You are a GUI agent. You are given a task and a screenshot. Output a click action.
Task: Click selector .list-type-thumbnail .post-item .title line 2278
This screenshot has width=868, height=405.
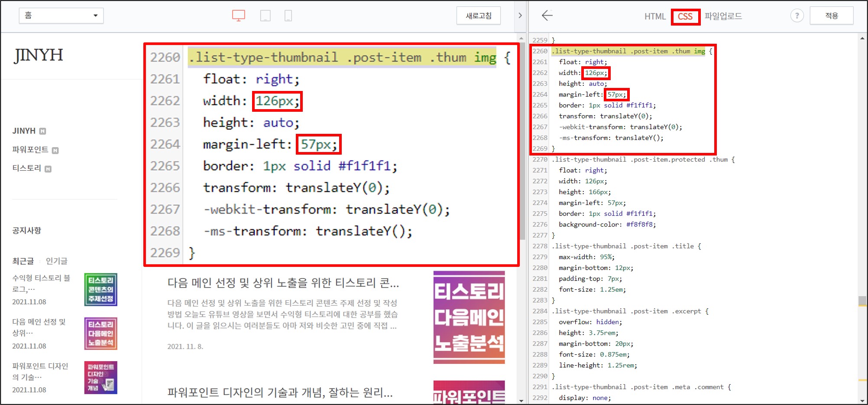coord(626,246)
